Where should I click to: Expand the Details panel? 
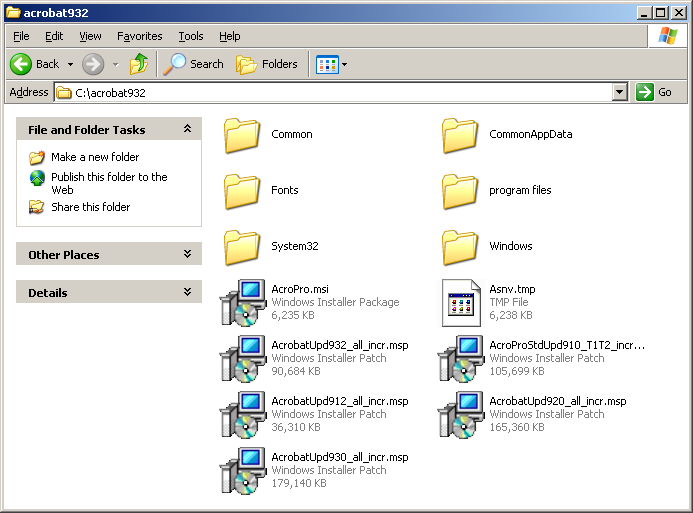pyautogui.click(x=187, y=293)
